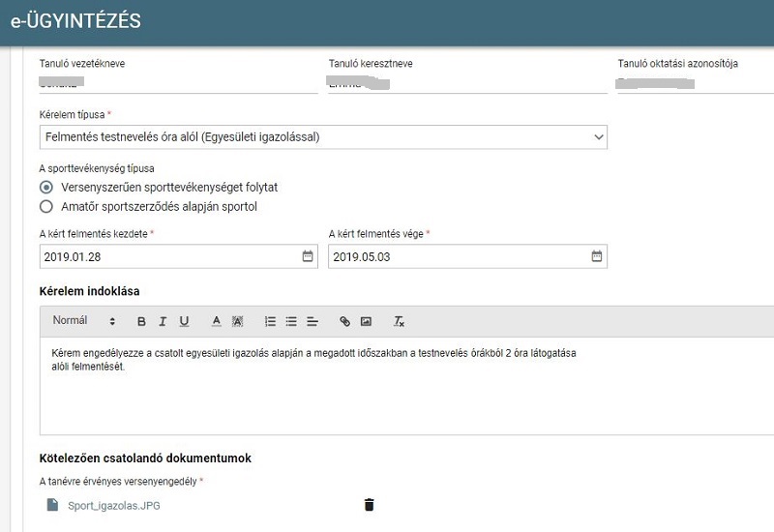Open the calendar for felmentés kezdete
The image size is (774, 532).
pyautogui.click(x=307, y=256)
